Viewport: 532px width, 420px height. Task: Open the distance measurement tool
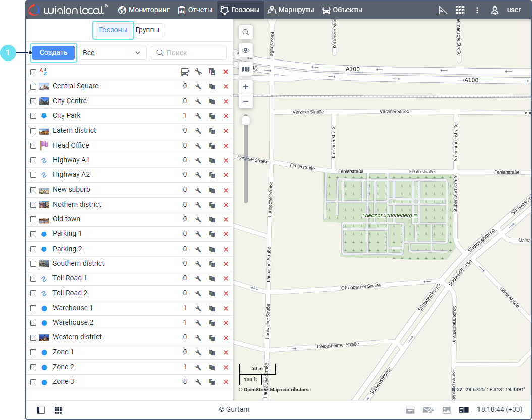[x=443, y=10]
